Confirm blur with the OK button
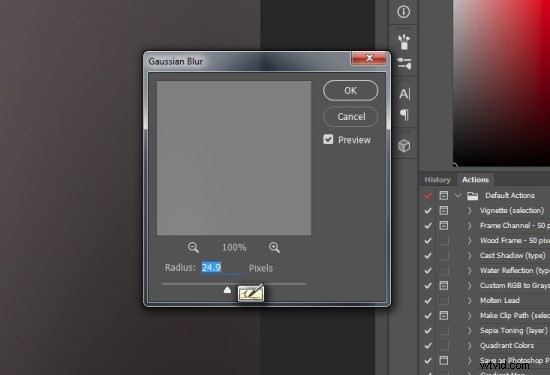This screenshot has width=550, height=375. click(350, 91)
